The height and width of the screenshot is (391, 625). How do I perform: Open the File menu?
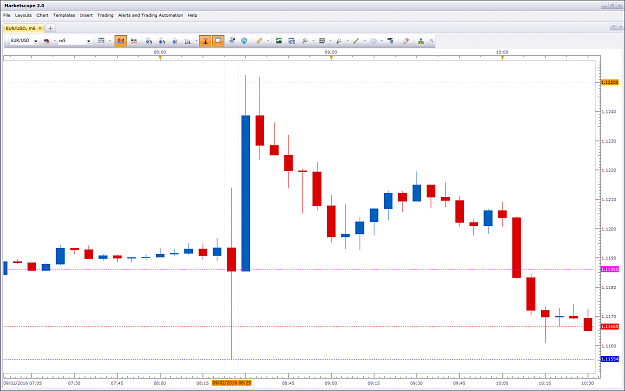coord(7,15)
